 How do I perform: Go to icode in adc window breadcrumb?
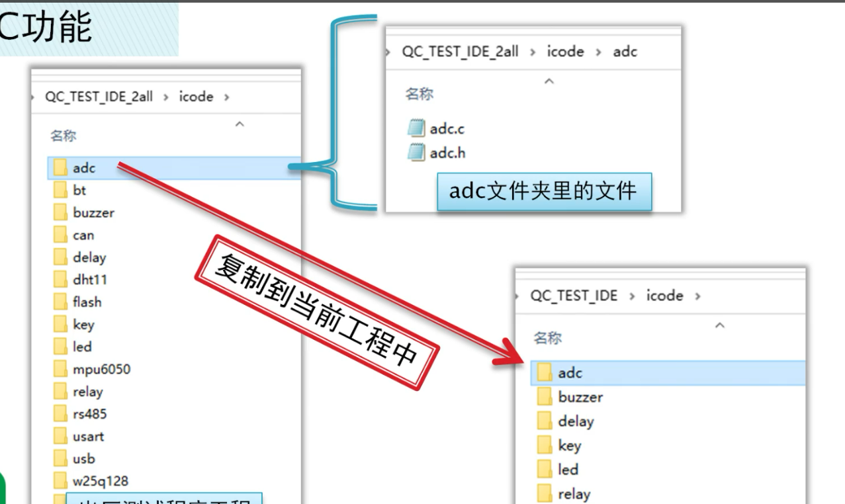coord(566,52)
